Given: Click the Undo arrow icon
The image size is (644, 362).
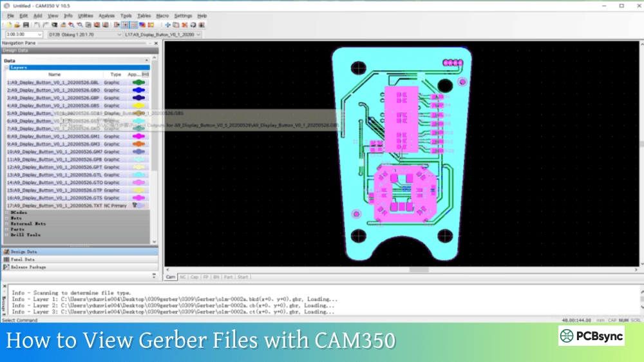Looking at the screenshot, I should point(37,24).
